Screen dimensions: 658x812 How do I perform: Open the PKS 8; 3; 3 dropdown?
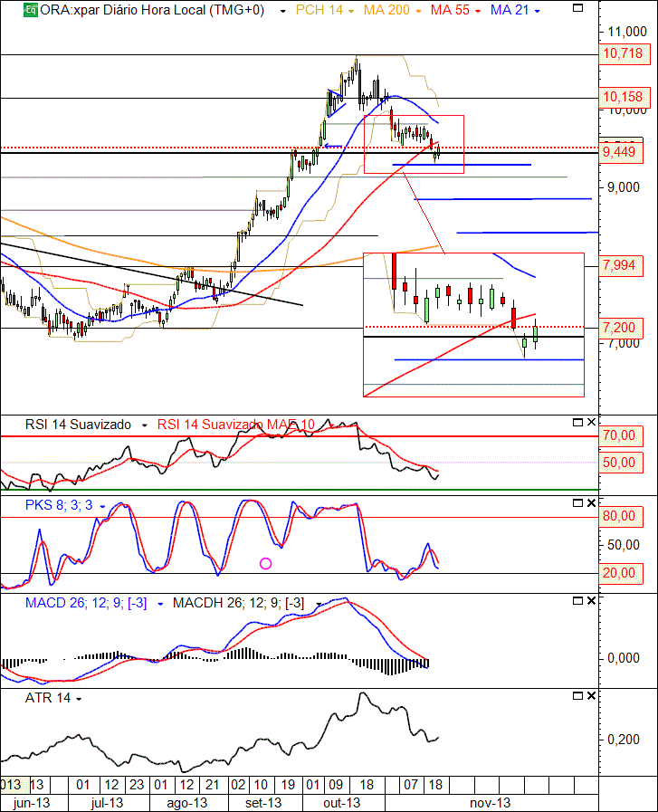[102, 506]
